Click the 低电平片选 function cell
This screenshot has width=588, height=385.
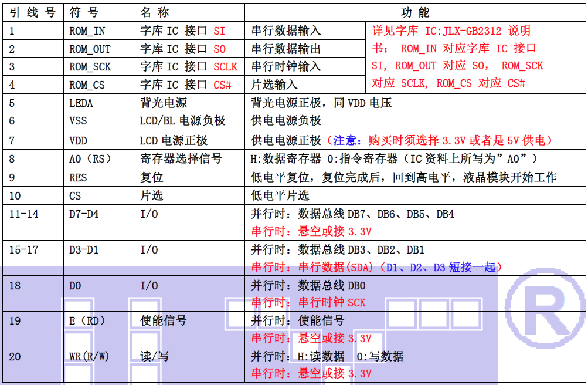tap(280, 195)
